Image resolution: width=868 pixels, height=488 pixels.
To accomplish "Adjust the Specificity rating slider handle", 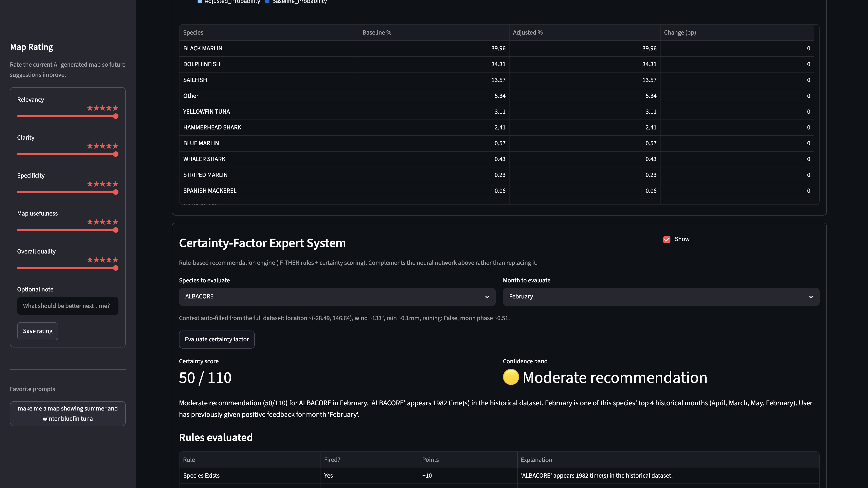I will coord(116,192).
